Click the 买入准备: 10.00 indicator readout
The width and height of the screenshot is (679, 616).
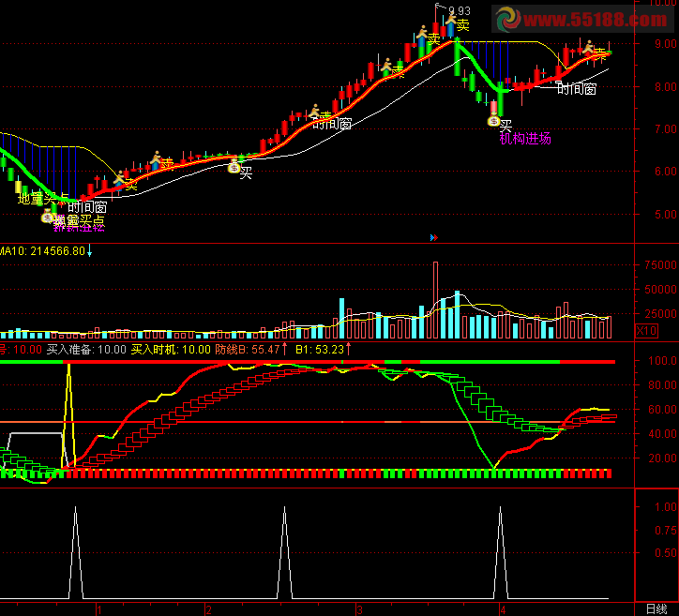point(86,350)
